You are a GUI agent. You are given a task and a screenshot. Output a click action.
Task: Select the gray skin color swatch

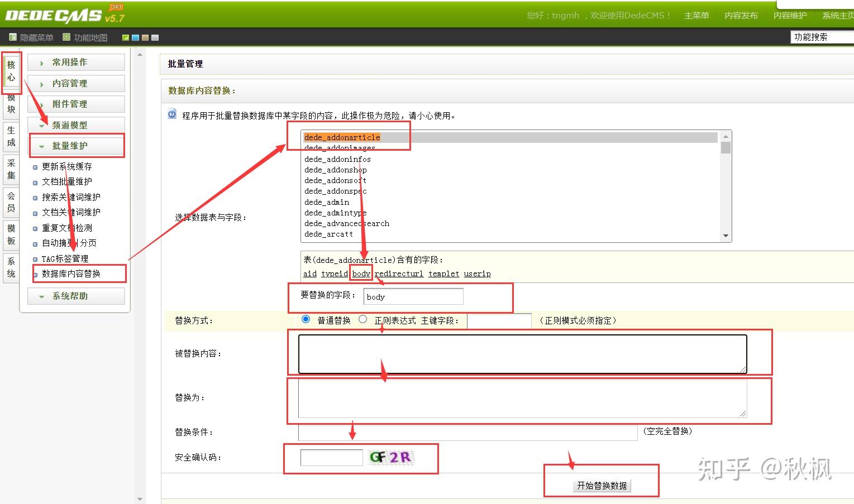(x=155, y=37)
